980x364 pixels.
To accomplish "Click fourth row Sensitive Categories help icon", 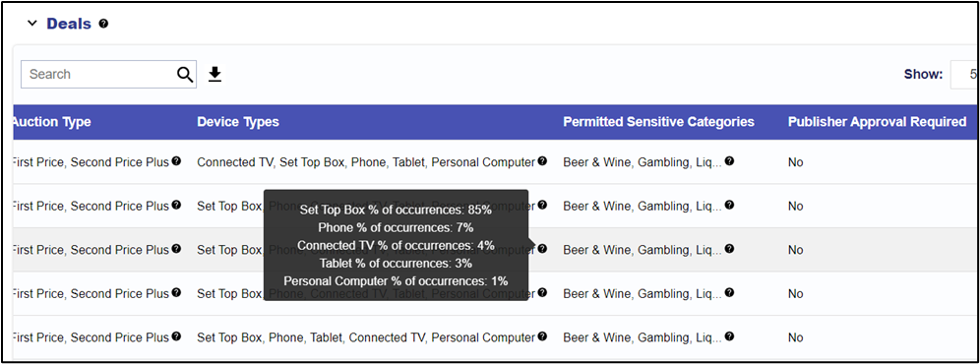I will [x=729, y=293].
